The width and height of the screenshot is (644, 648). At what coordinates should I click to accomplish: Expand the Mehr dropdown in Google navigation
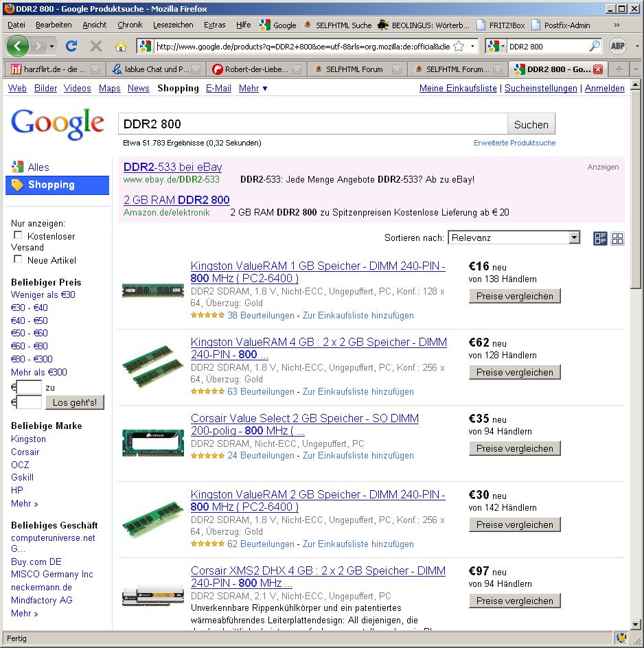(253, 89)
